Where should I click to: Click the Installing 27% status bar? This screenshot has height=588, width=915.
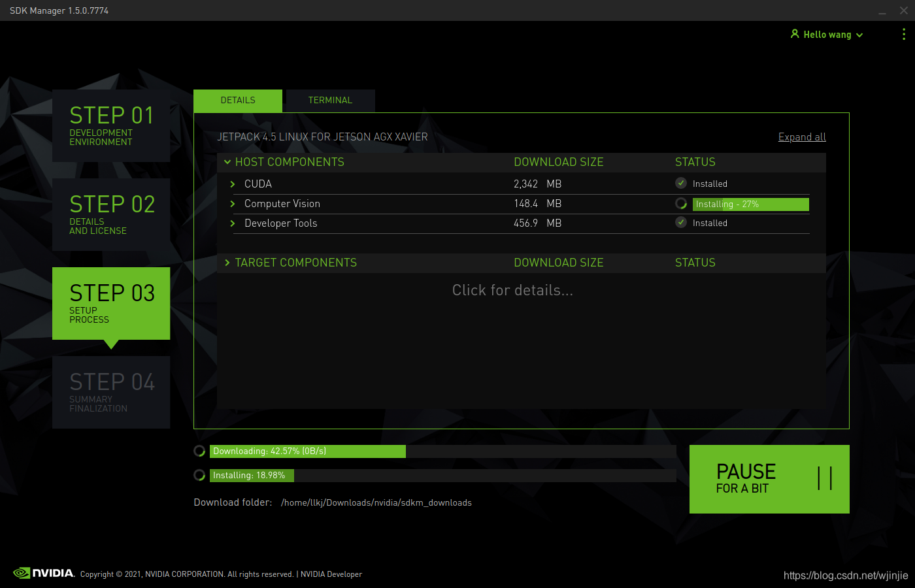tap(751, 204)
